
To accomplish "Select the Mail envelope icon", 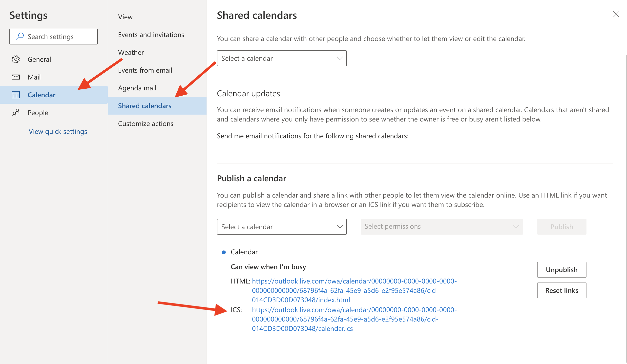I will click(x=16, y=77).
